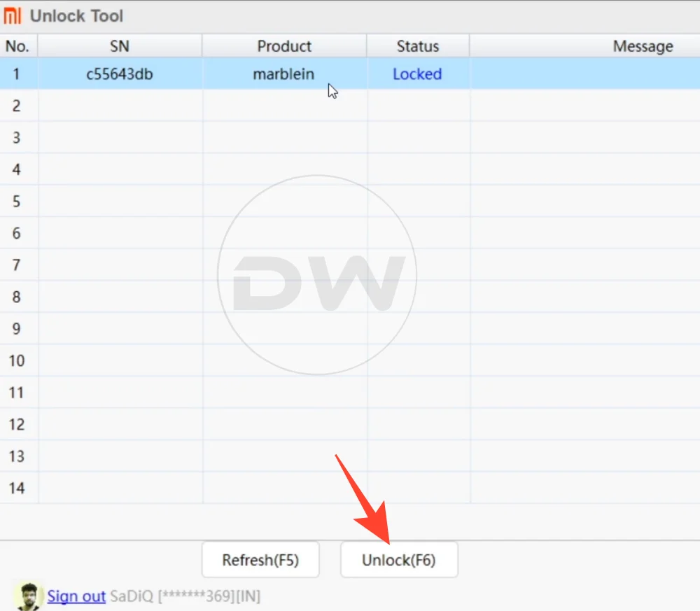This screenshot has height=611, width=700.
Task: Click the Unlock(F6) button
Action: [399, 560]
